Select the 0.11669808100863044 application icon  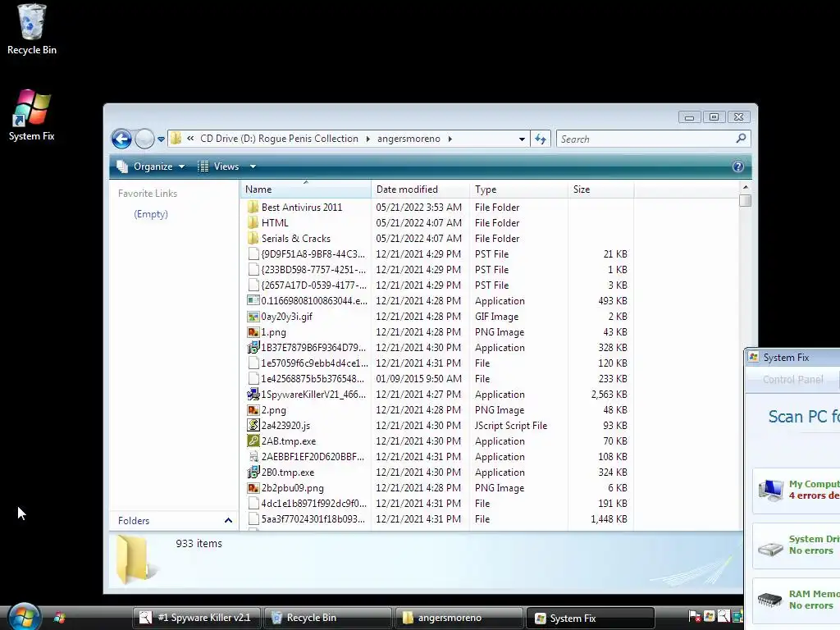click(253, 300)
